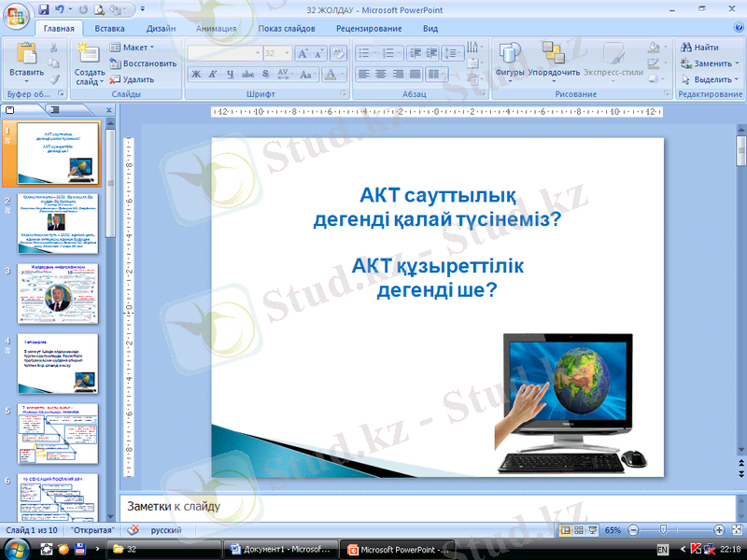The height and width of the screenshot is (560, 747).
Task: Expand the Replace (Заменить) dropdown
Action: tap(712, 63)
